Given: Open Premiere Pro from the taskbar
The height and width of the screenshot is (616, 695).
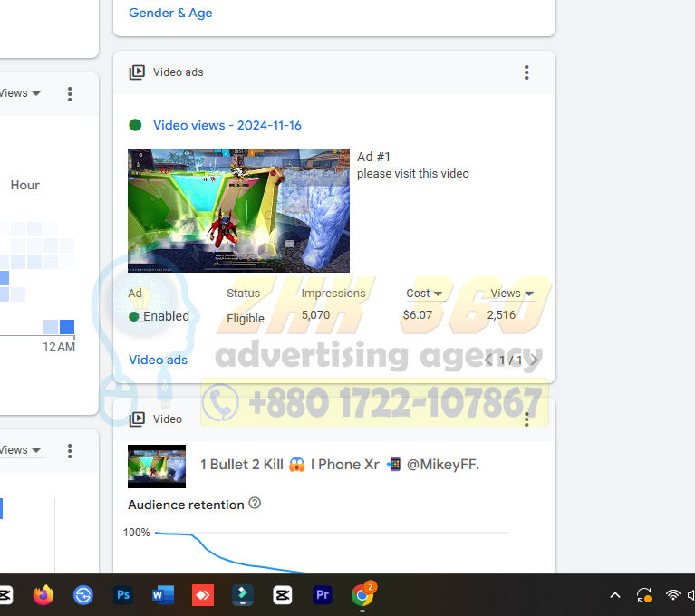Looking at the screenshot, I should [323, 595].
